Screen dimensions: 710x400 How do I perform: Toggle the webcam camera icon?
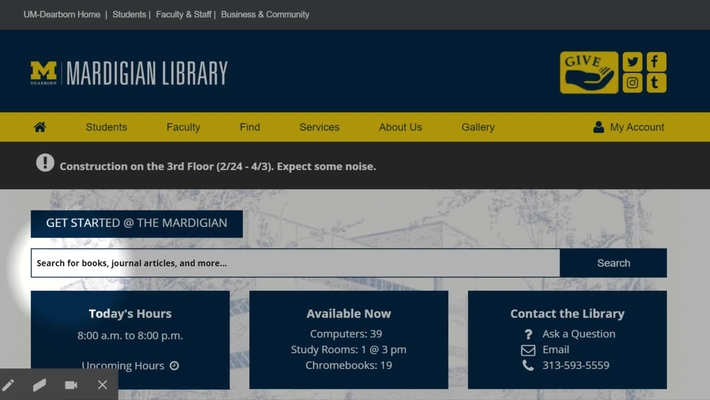pos(71,385)
